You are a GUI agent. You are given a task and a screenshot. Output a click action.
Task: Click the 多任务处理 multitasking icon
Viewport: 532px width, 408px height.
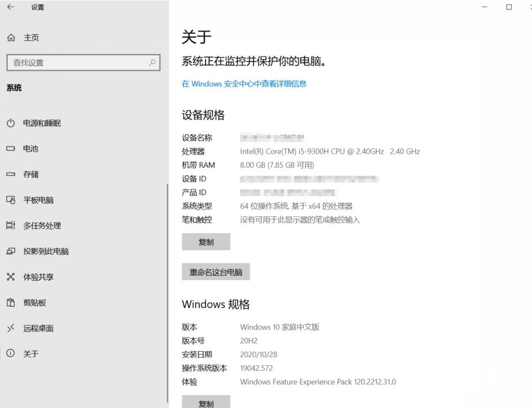[11, 225]
